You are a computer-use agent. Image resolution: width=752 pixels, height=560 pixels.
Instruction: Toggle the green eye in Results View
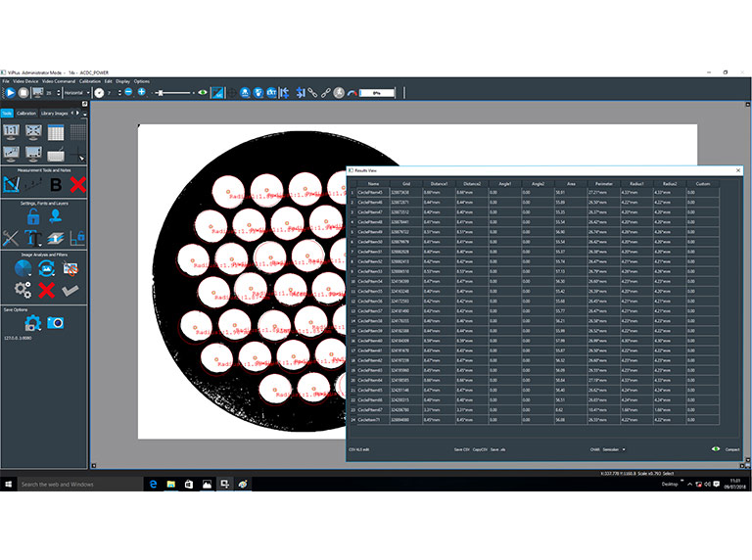[715, 449]
